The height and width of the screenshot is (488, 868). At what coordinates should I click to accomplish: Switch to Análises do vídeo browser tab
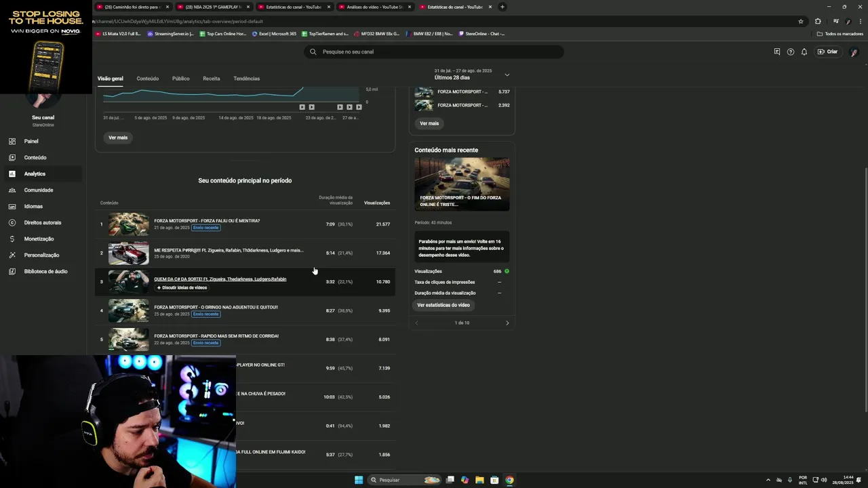[374, 7]
